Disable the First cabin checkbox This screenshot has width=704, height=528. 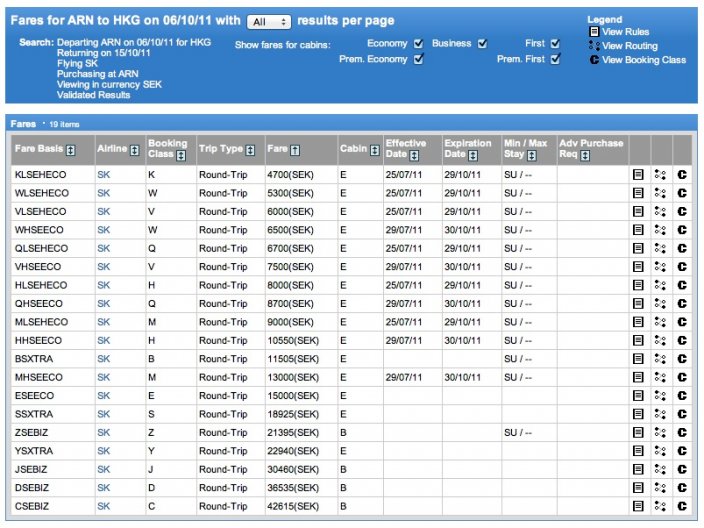pyautogui.click(x=555, y=43)
